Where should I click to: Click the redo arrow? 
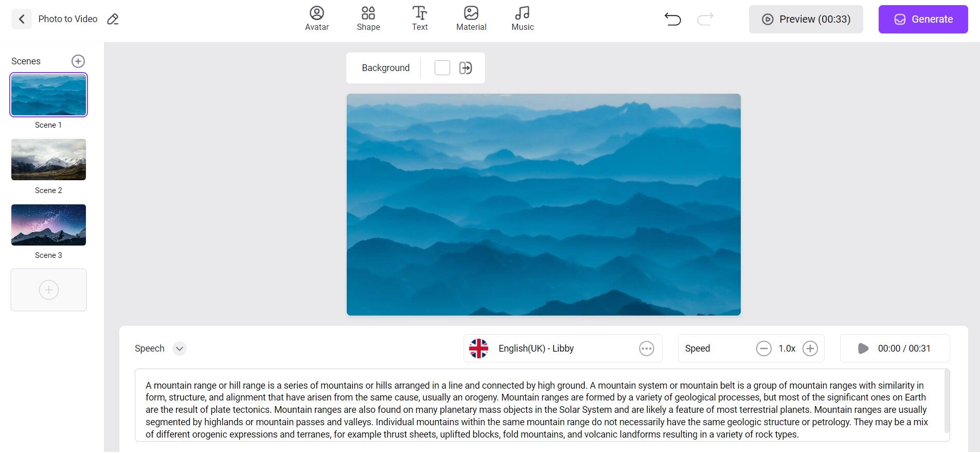pos(705,20)
